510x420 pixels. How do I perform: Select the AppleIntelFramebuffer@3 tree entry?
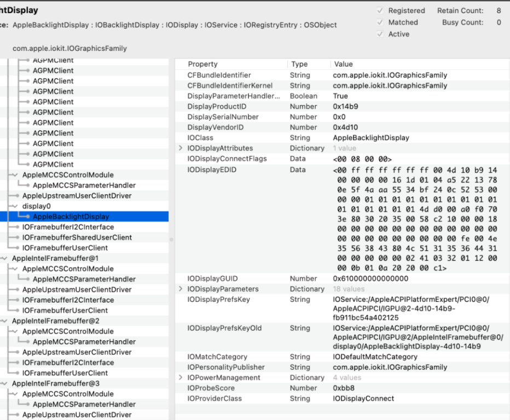tap(55, 383)
